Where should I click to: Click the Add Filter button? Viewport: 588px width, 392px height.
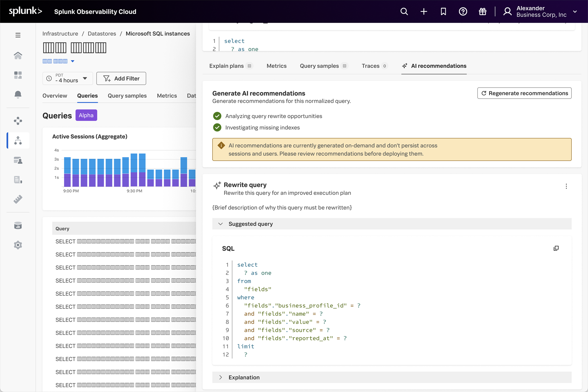pos(121,78)
